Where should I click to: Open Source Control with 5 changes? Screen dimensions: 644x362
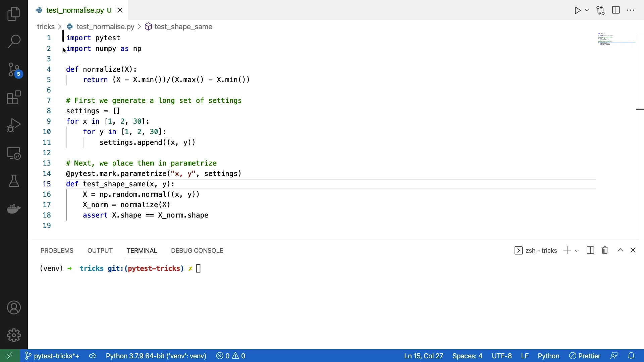click(x=14, y=70)
